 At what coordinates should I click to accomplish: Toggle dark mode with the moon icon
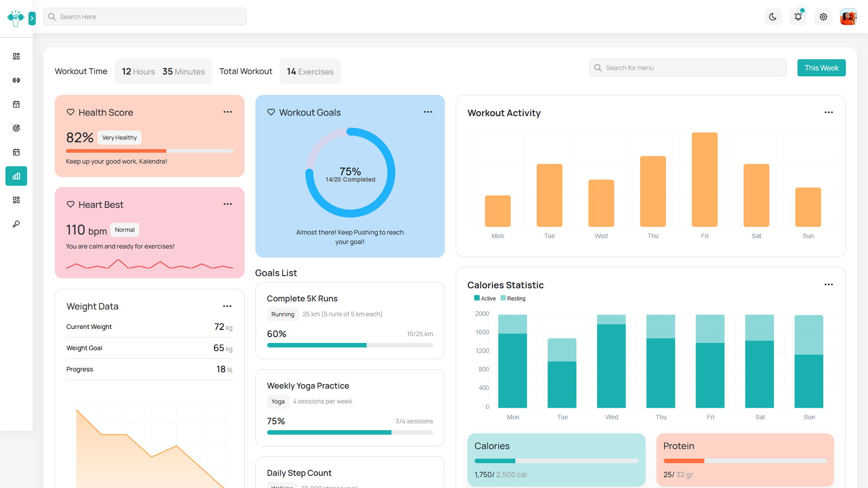tap(773, 17)
